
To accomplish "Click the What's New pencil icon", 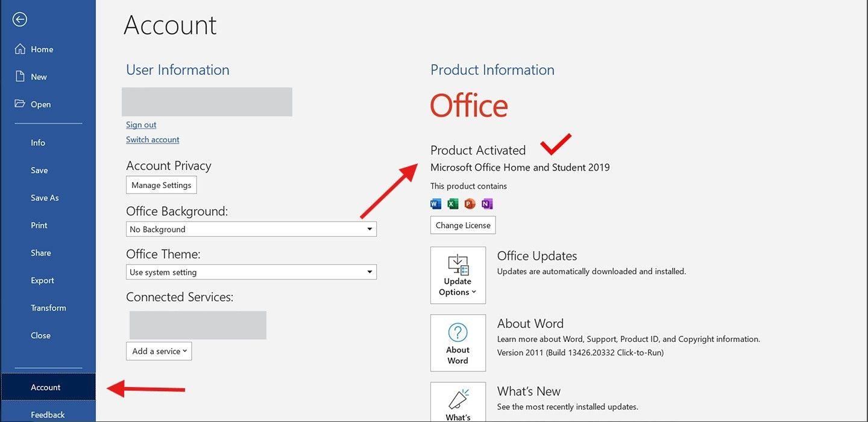I will click(458, 399).
